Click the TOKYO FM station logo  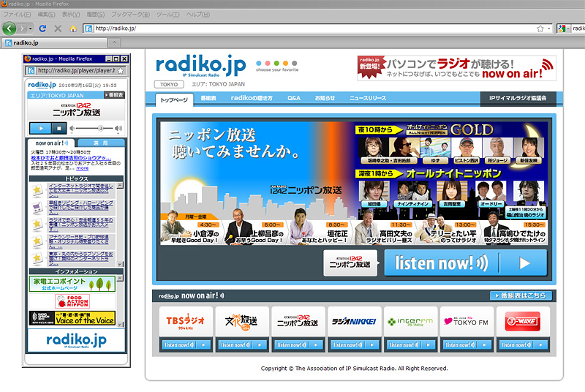click(467, 321)
